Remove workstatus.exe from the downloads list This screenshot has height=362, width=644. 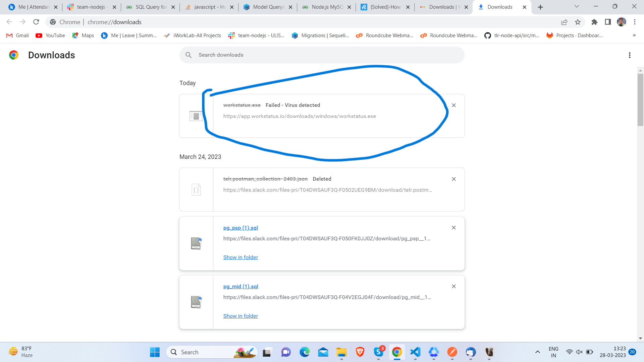coord(454,105)
